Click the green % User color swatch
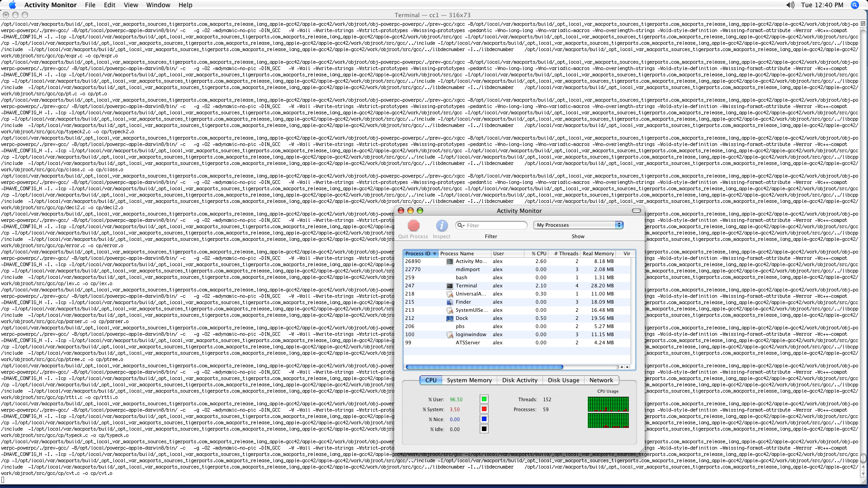The image size is (868, 488). pos(484,399)
